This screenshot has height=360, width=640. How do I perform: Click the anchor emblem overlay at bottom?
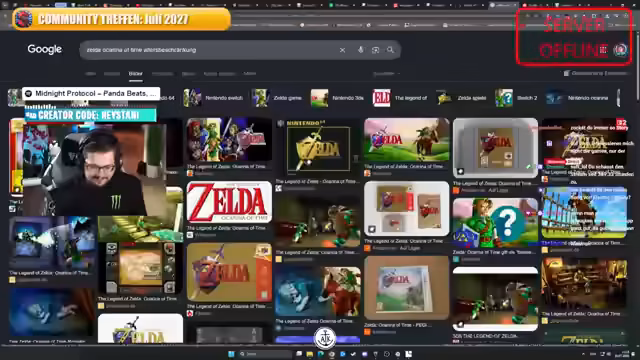point(325,338)
